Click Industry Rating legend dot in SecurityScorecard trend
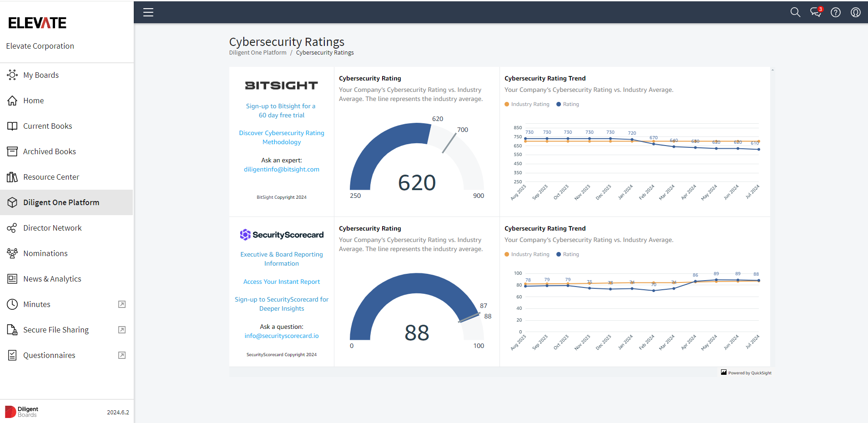 (x=507, y=254)
